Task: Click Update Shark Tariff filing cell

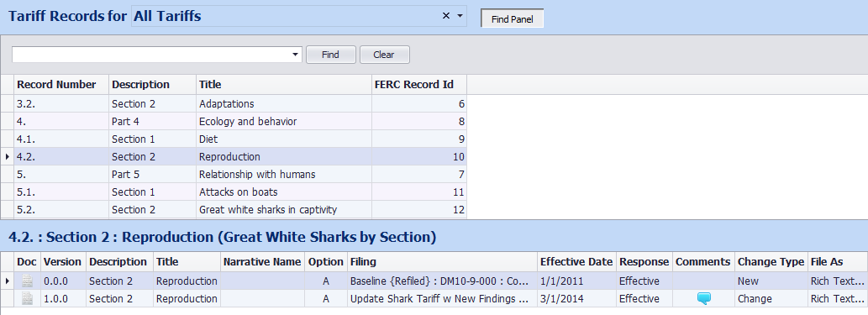Action: (x=442, y=299)
